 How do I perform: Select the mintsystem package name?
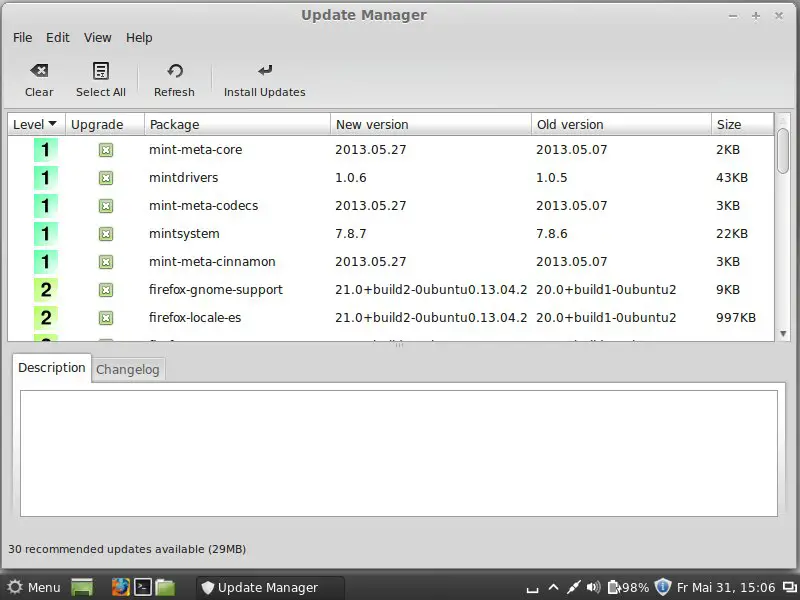coord(184,234)
